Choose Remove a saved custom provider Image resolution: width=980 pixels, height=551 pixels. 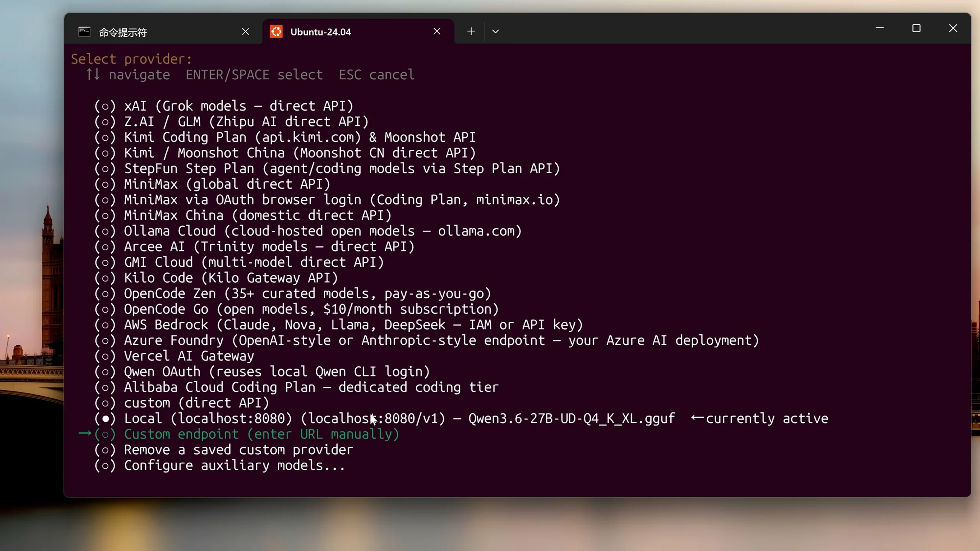point(224,450)
